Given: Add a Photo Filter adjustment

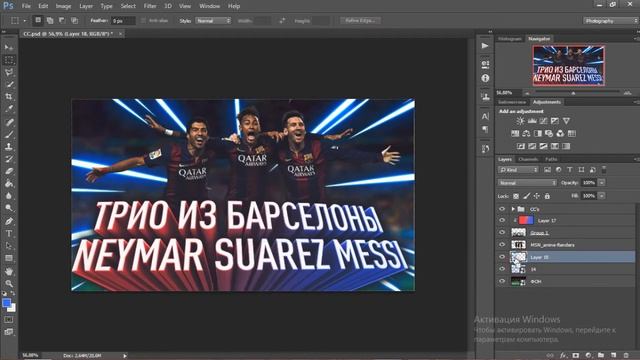Looking at the screenshot, I should click(549, 133).
